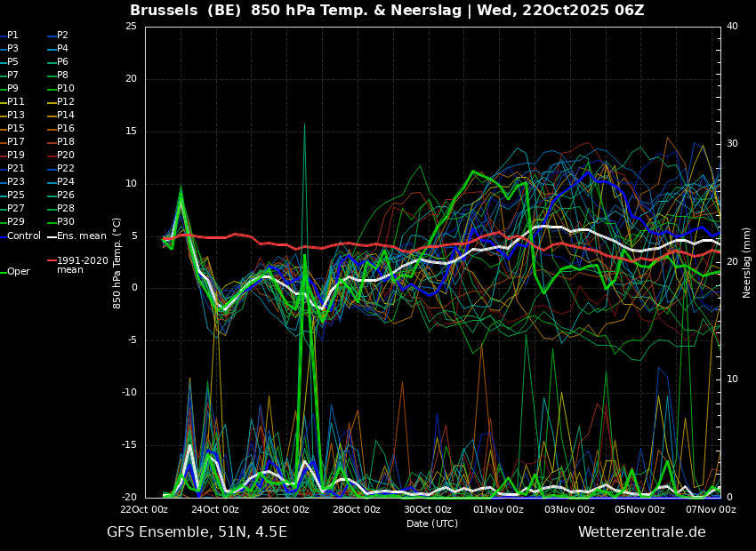
Task: Click the Date (UTC) axis title
Action: tap(432, 523)
